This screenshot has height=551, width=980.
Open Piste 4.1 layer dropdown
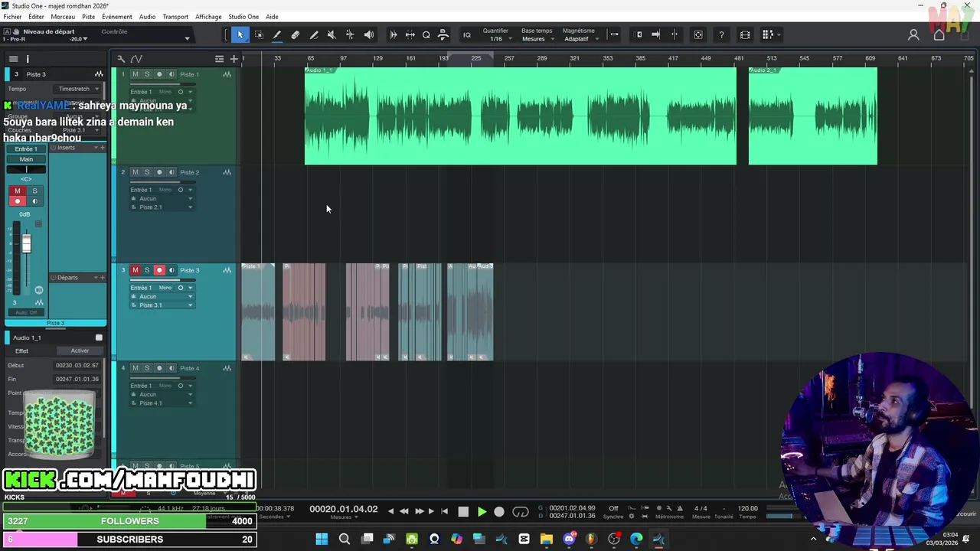(162, 403)
